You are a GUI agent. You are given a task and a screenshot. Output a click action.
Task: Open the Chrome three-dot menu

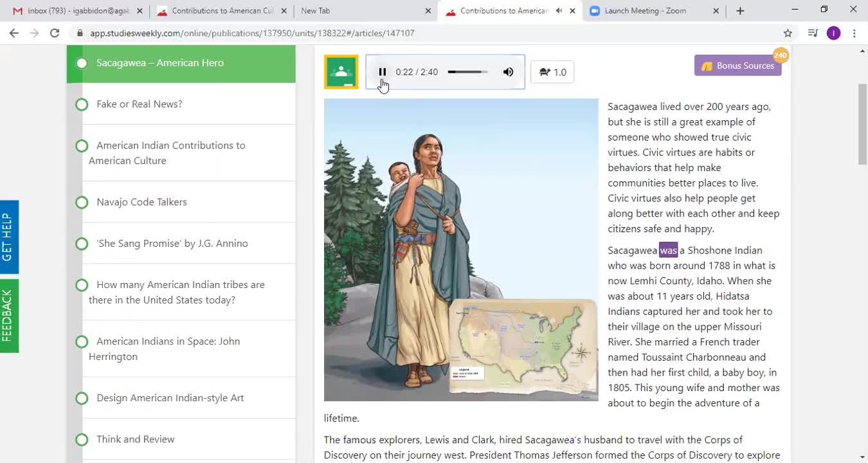tap(854, 33)
